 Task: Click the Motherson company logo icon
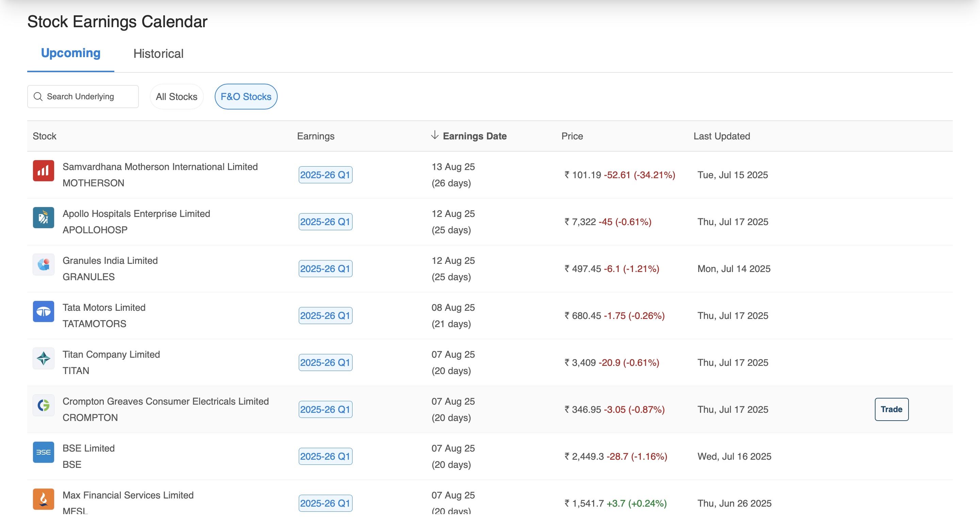click(x=43, y=171)
